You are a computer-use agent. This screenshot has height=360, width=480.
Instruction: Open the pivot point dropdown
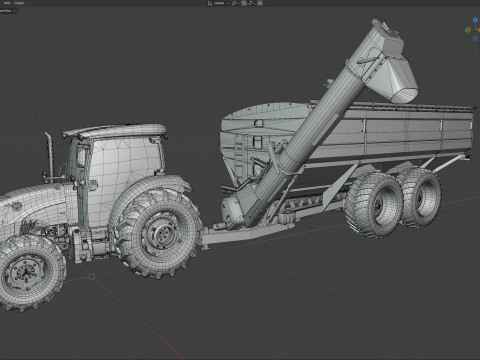pyautogui.click(x=235, y=3)
